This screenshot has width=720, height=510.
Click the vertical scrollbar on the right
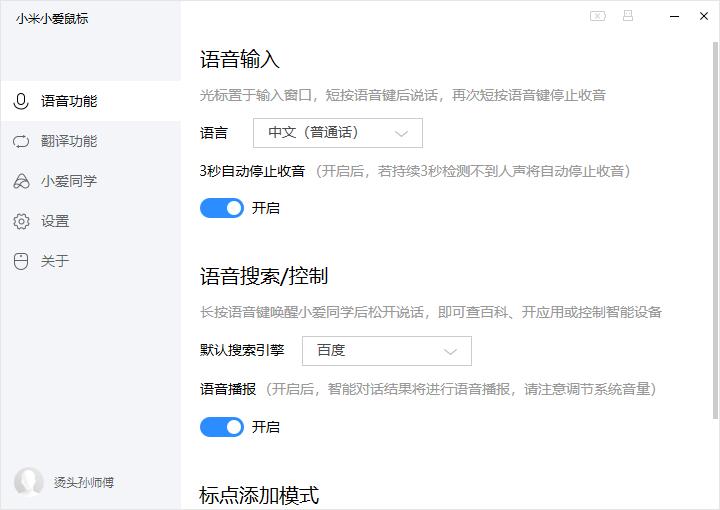[x=715, y=230]
